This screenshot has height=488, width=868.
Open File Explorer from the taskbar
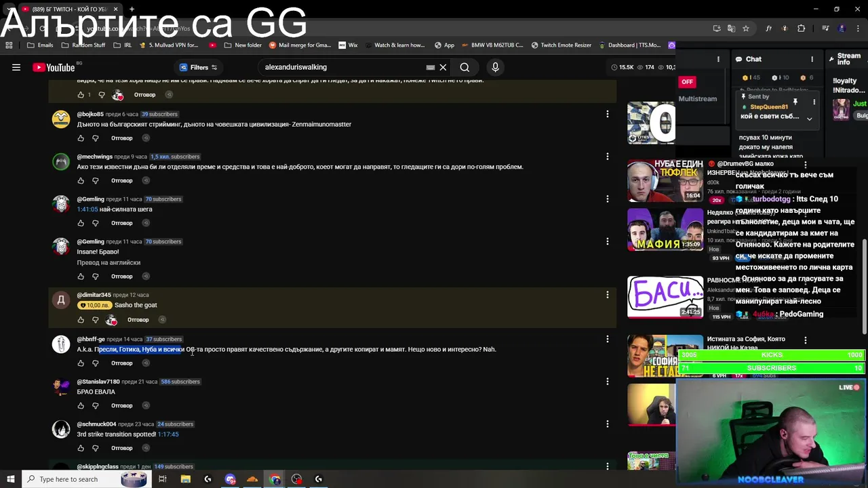pyautogui.click(x=185, y=479)
